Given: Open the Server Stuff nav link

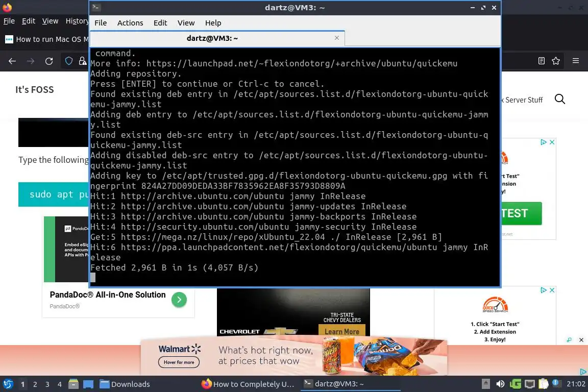Looking at the screenshot, I should (x=522, y=100).
